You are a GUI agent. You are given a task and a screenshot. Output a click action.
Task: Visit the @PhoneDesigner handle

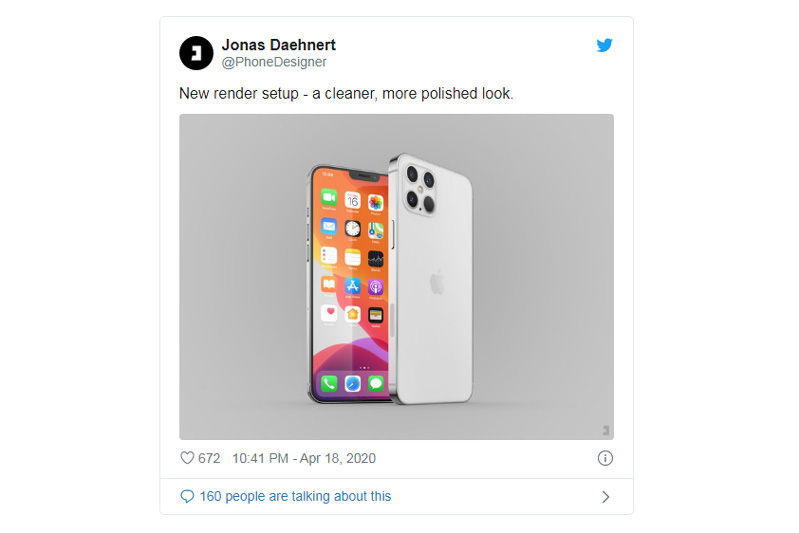coord(273,62)
